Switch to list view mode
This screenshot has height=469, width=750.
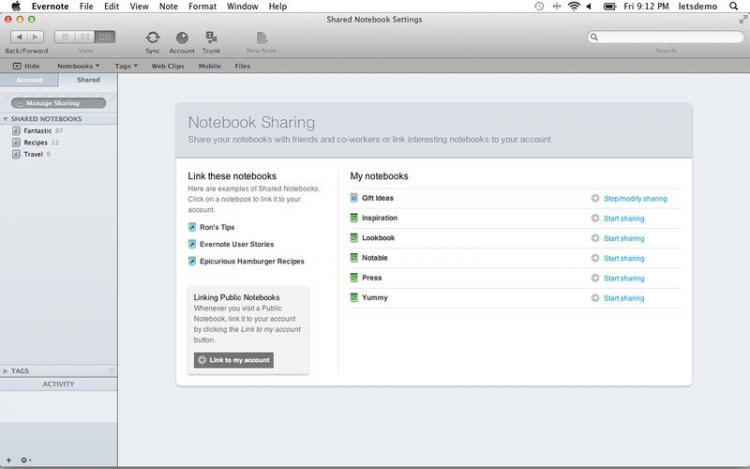pyautogui.click(x=65, y=37)
